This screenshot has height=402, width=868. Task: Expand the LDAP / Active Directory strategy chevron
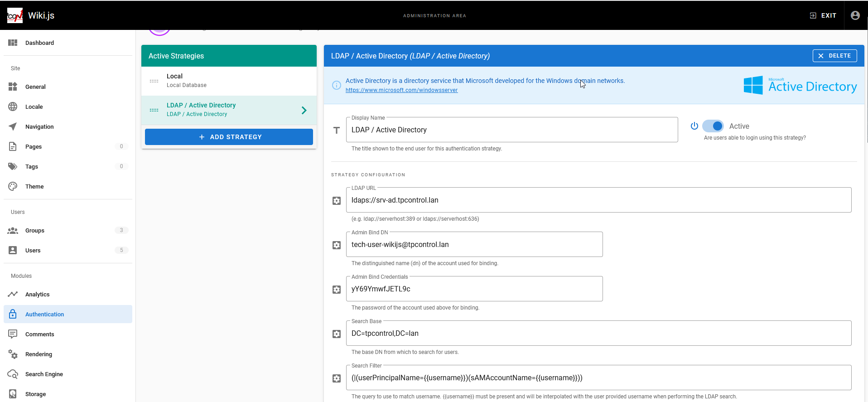click(x=304, y=110)
